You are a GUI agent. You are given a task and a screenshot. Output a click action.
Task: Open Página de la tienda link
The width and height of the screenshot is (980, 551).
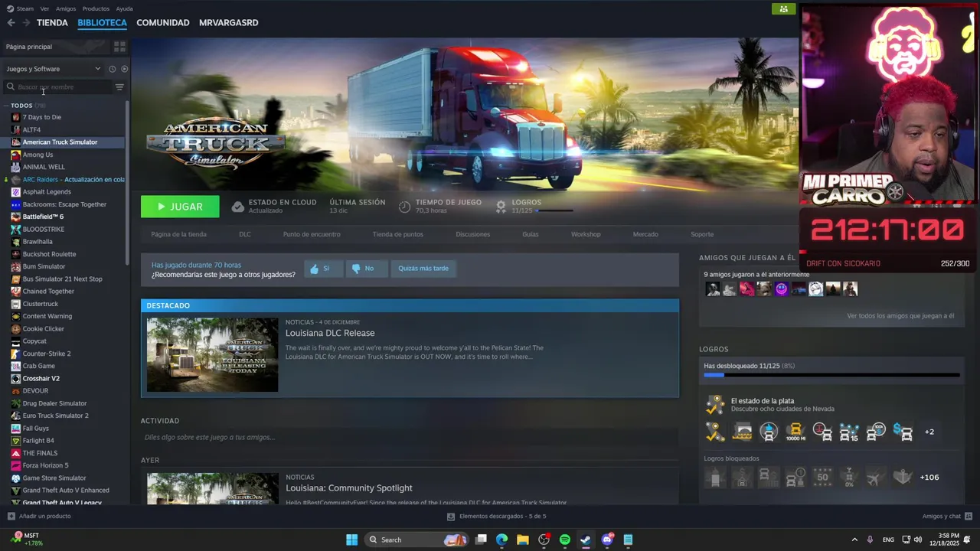pos(178,234)
